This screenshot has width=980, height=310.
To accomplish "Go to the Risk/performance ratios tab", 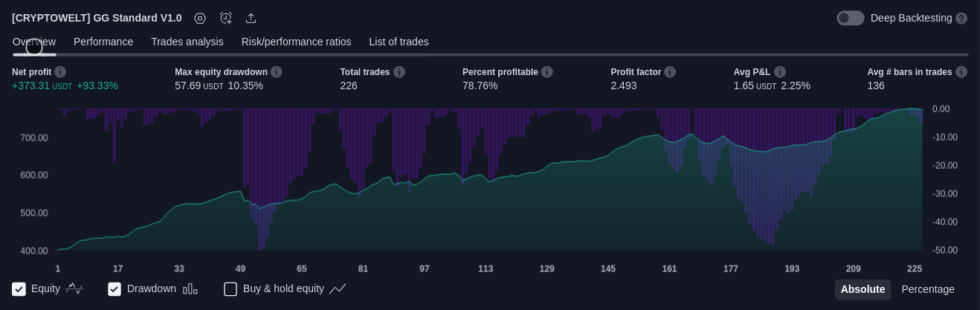I will tap(296, 42).
